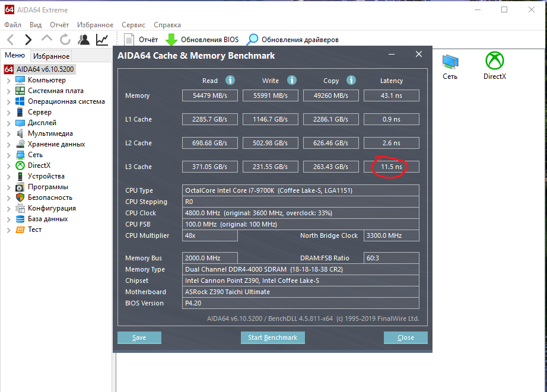The height and width of the screenshot is (392, 547).
Task: Open the Вид menu
Action: [36, 25]
